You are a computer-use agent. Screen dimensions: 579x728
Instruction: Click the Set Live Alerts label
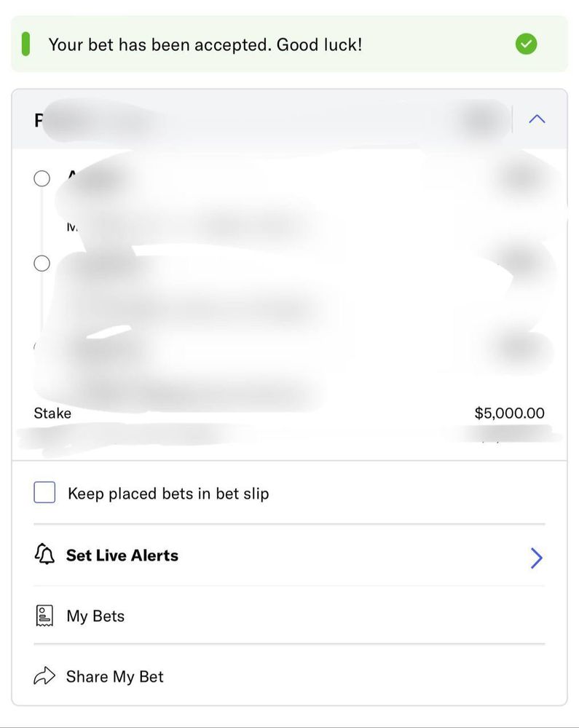click(122, 555)
